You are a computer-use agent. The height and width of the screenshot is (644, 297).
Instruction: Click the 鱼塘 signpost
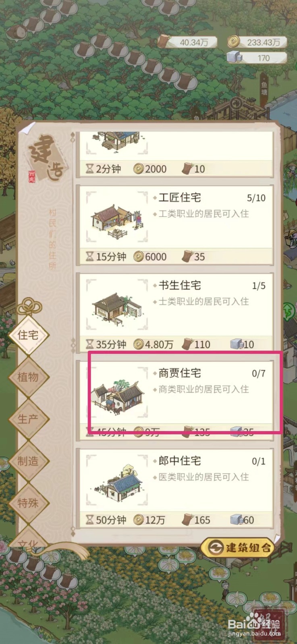tap(264, 89)
